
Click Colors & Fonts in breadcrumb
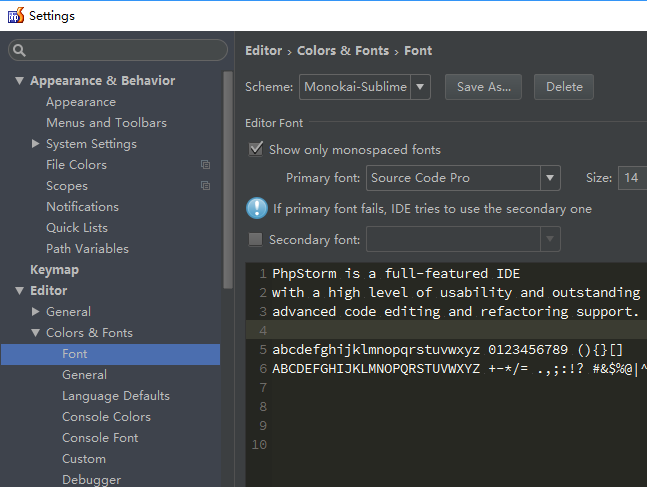(343, 51)
